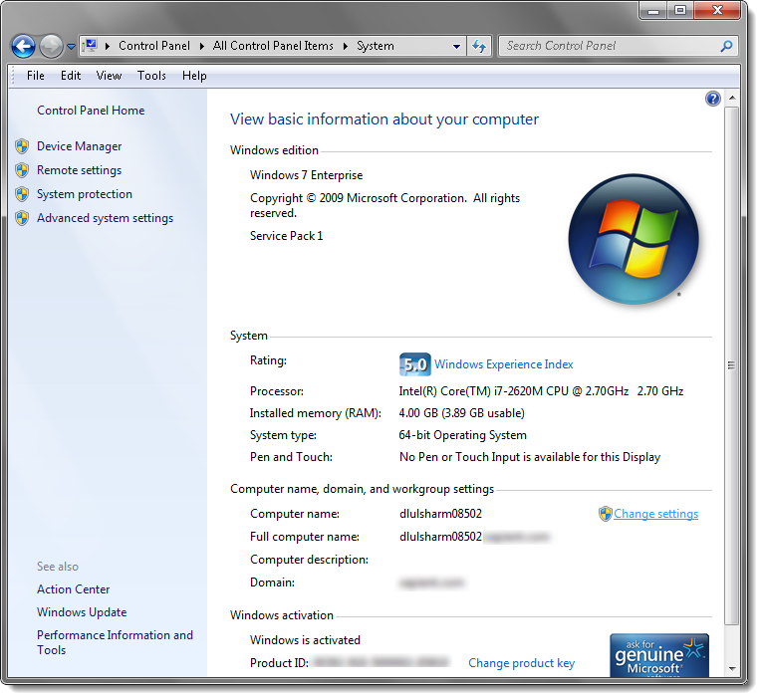763x700 pixels.
Task: Open the Tools menu
Action: click(151, 76)
